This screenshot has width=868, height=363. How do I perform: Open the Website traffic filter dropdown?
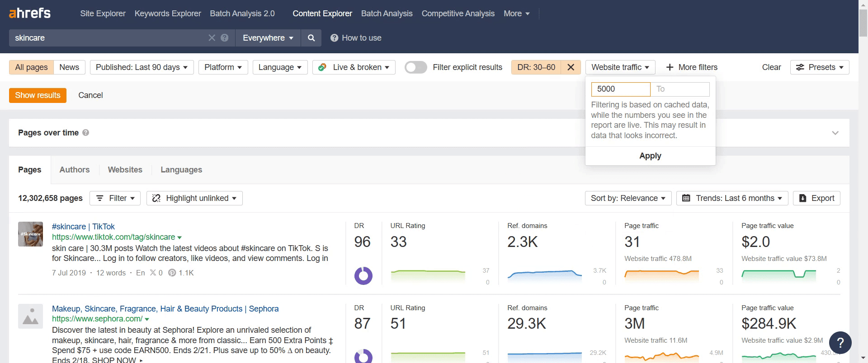tap(620, 67)
